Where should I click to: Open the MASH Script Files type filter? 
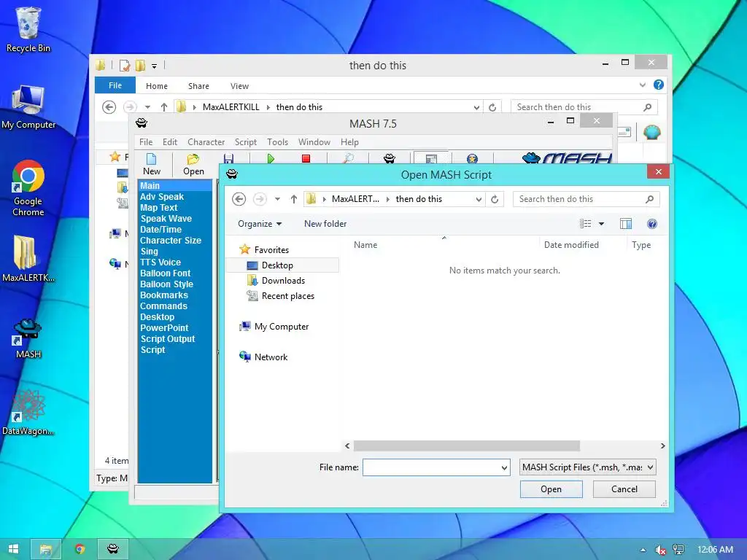pos(587,467)
